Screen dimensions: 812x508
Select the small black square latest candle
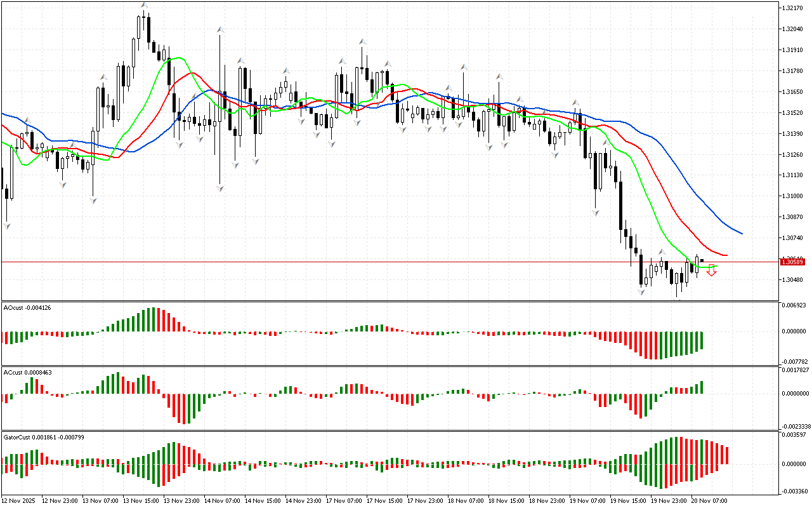(x=702, y=260)
